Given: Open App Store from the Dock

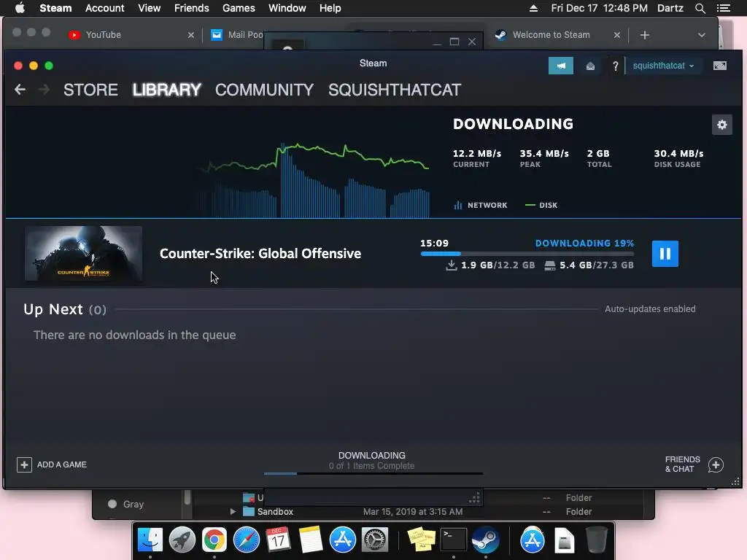Looking at the screenshot, I should 343,540.
